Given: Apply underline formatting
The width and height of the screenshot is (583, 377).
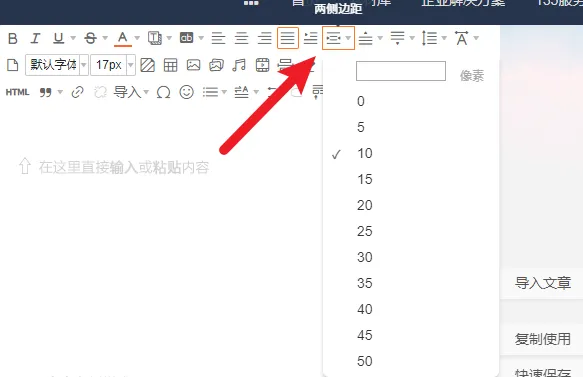Looking at the screenshot, I should [58, 38].
